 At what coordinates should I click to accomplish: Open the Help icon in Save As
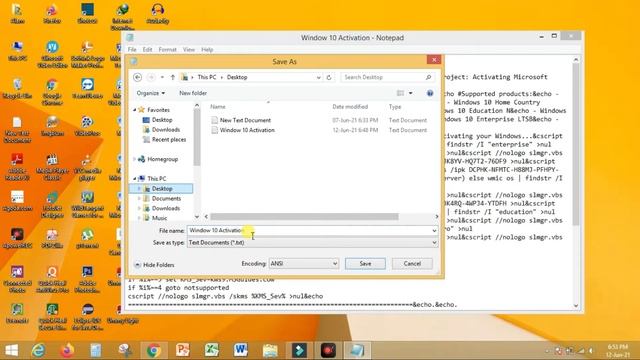coord(430,93)
